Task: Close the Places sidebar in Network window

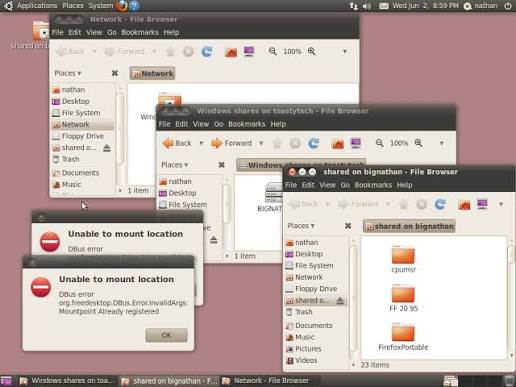Action: pyautogui.click(x=115, y=73)
